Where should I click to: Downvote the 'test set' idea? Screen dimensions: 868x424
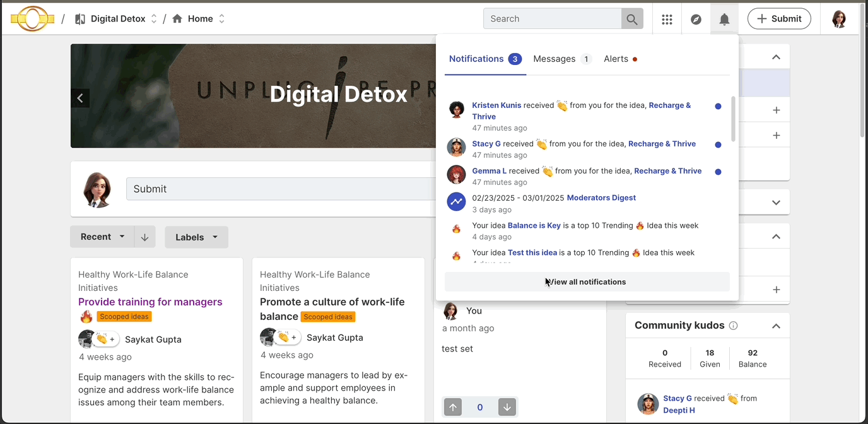[x=507, y=408]
